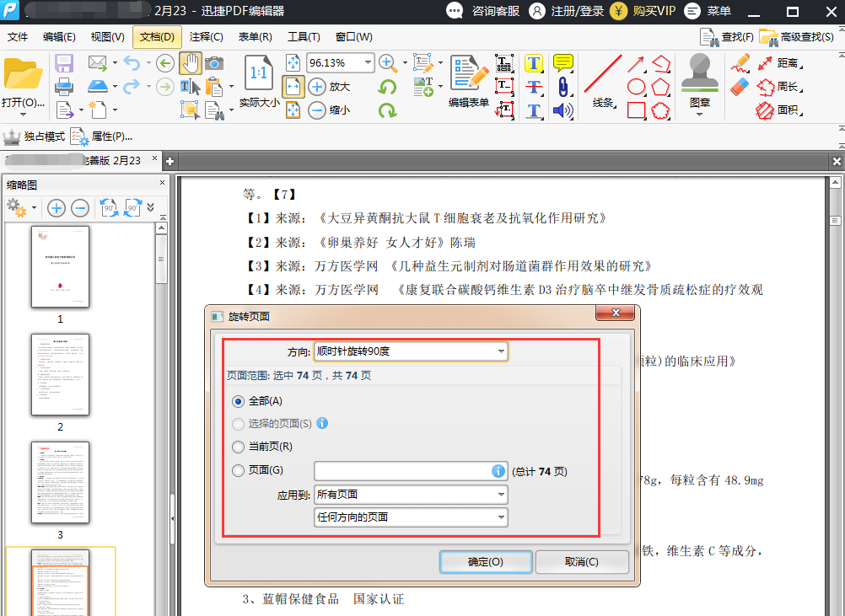Expand the zoom tool dropdown arrow

405,63
